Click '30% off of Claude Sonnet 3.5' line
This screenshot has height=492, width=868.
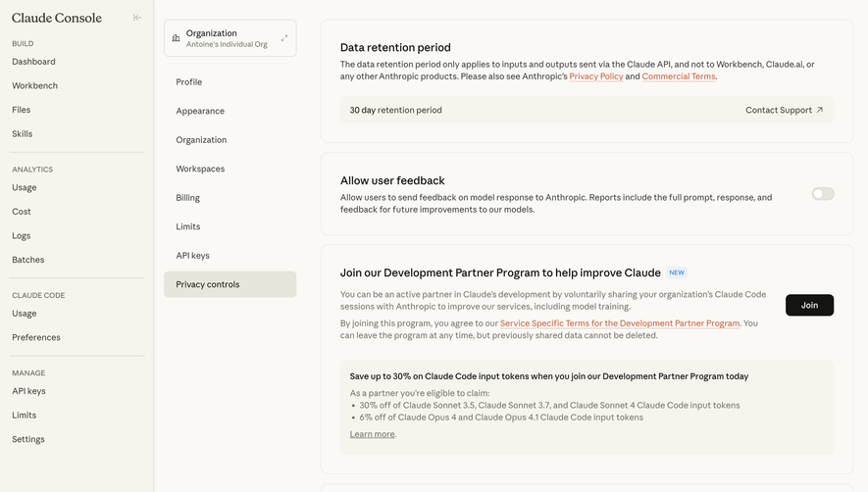(549, 405)
